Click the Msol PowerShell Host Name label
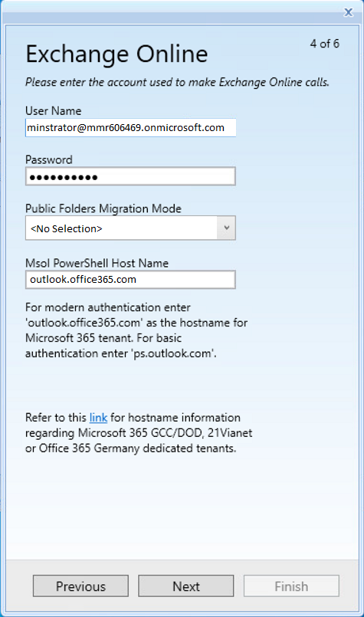The image size is (364, 617). tap(97, 263)
